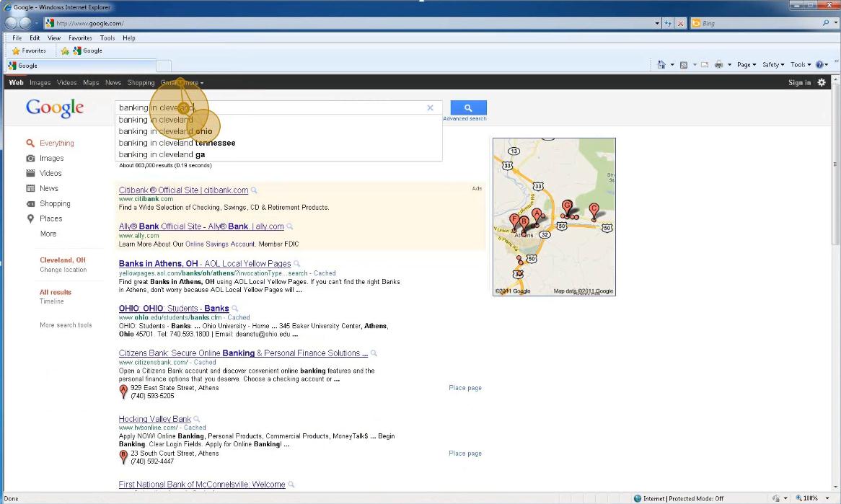Click the browser Forward arrow button
This screenshot has height=504, width=841.
click(25, 23)
